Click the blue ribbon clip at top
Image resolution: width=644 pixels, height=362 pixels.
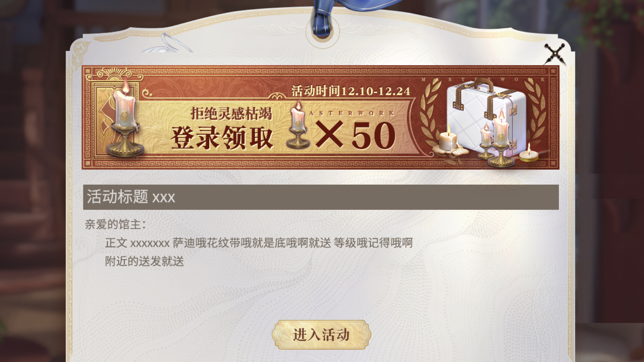tap(323, 18)
